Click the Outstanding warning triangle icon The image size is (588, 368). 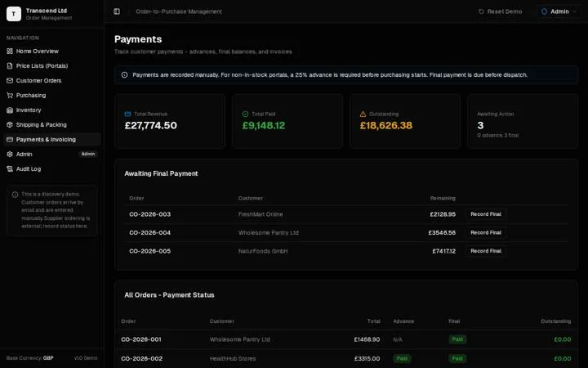[x=363, y=114]
